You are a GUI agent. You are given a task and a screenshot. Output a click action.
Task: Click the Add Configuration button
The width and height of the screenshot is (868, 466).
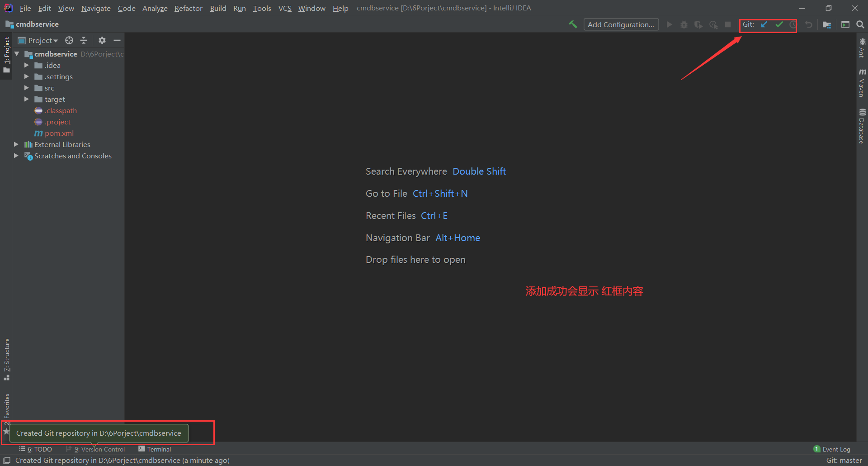(621, 24)
